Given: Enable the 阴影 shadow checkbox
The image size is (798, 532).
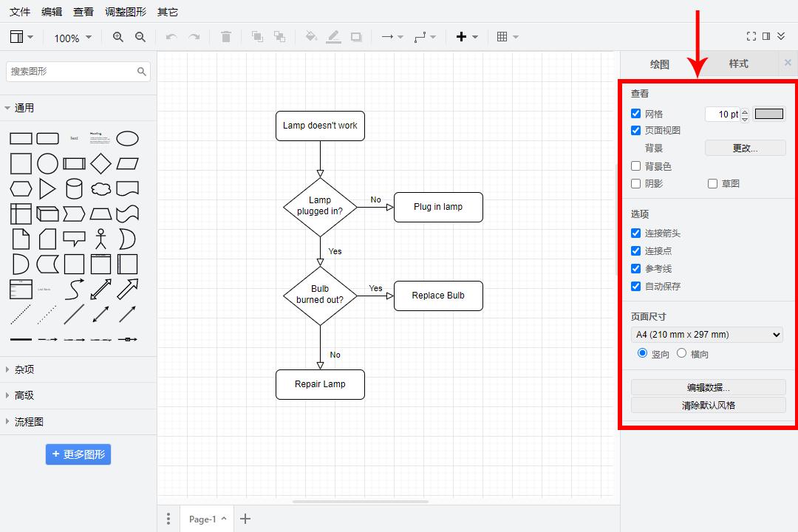Looking at the screenshot, I should [x=635, y=183].
